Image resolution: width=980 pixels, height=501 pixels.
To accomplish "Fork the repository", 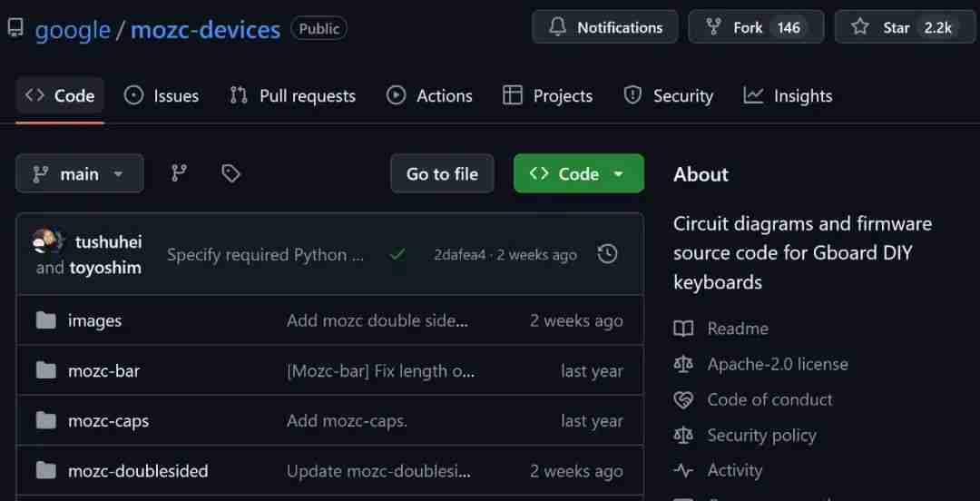I will click(x=756, y=27).
